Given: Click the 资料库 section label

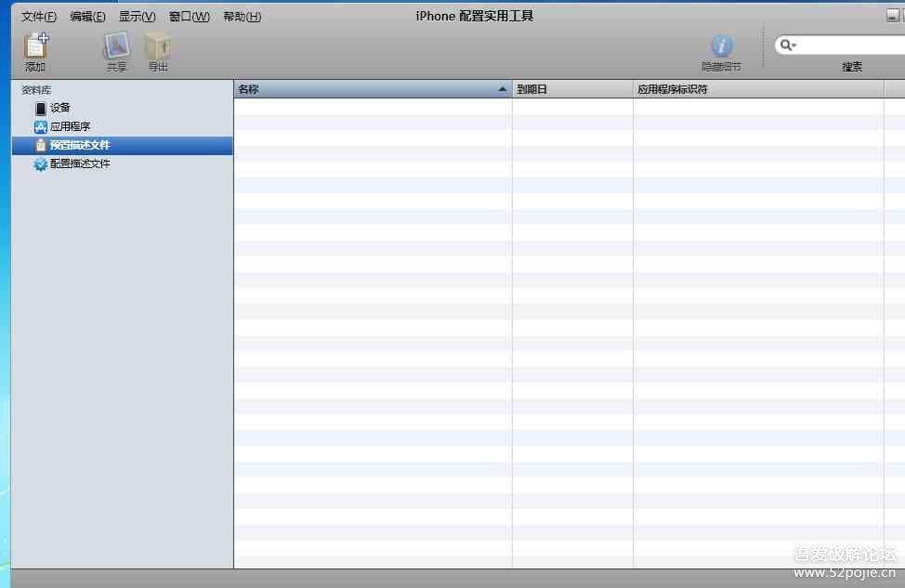Looking at the screenshot, I should [x=36, y=90].
